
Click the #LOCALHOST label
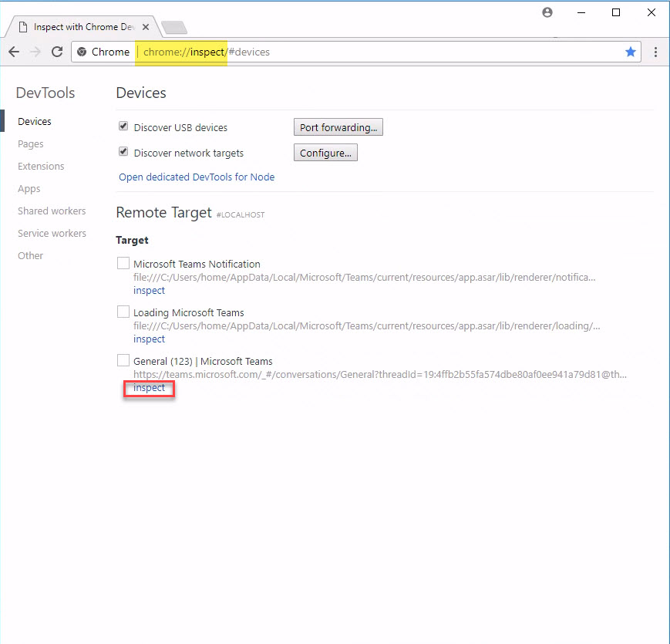[241, 215]
